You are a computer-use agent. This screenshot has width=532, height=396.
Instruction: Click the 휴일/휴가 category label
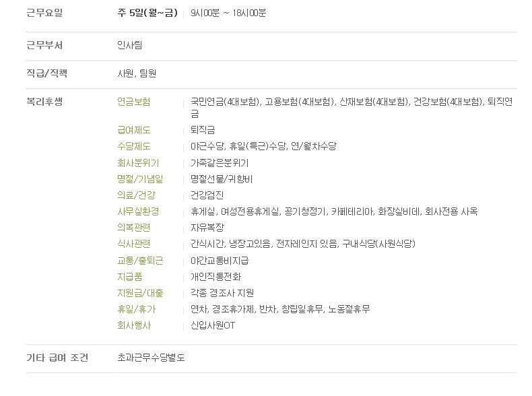137,309
